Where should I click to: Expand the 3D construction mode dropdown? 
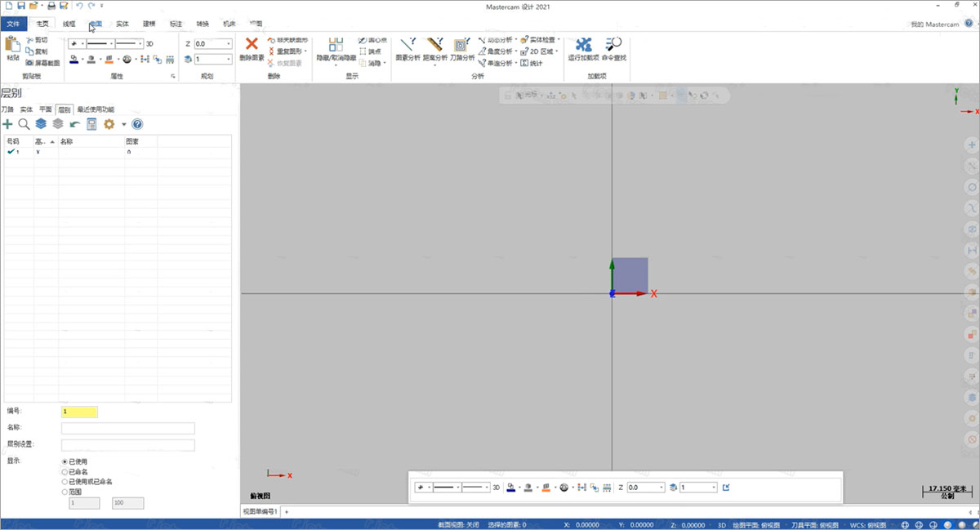(149, 42)
